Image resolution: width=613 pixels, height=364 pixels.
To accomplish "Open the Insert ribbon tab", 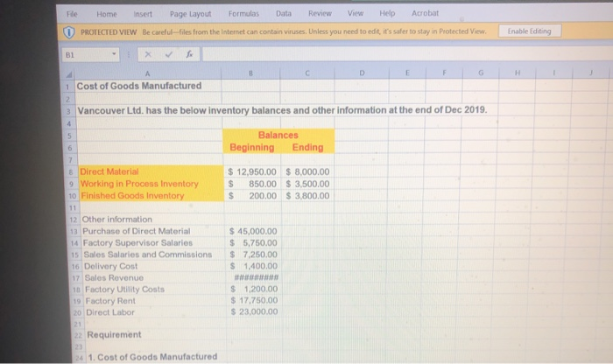I will tap(143, 14).
